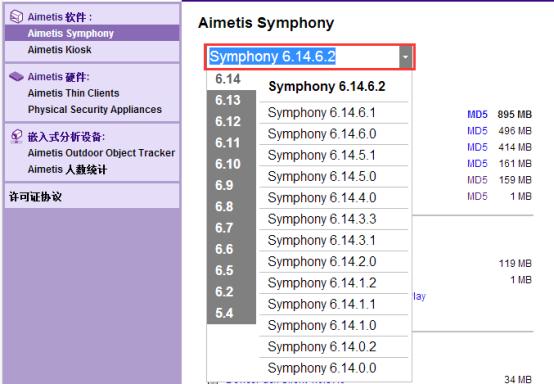Click the 119 MB file size
This screenshot has width=554, height=384.
pos(515,263)
